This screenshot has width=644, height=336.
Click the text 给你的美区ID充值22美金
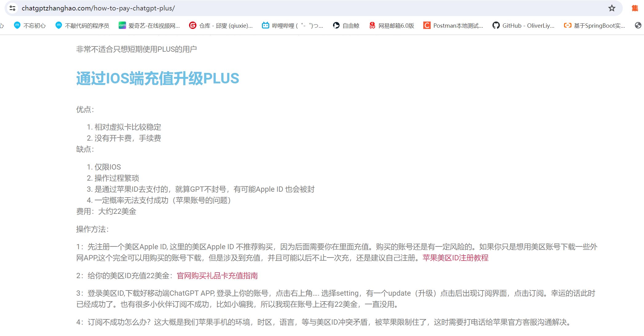pos(128,276)
